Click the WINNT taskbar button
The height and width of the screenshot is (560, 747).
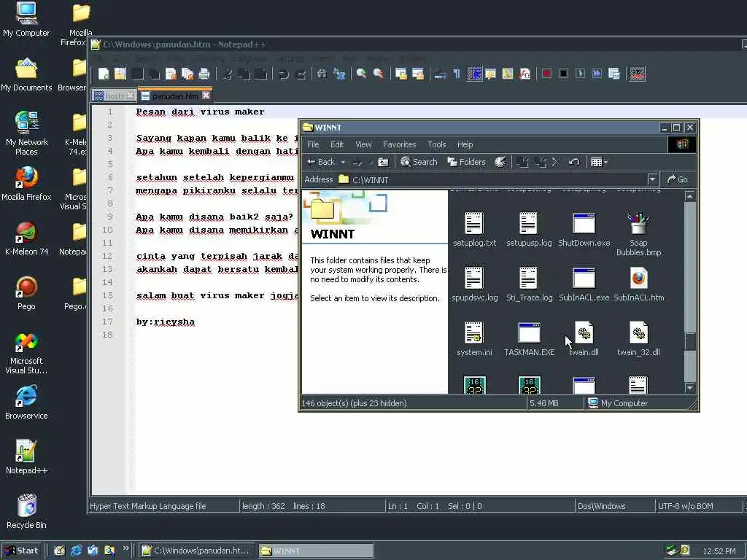pos(316,551)
